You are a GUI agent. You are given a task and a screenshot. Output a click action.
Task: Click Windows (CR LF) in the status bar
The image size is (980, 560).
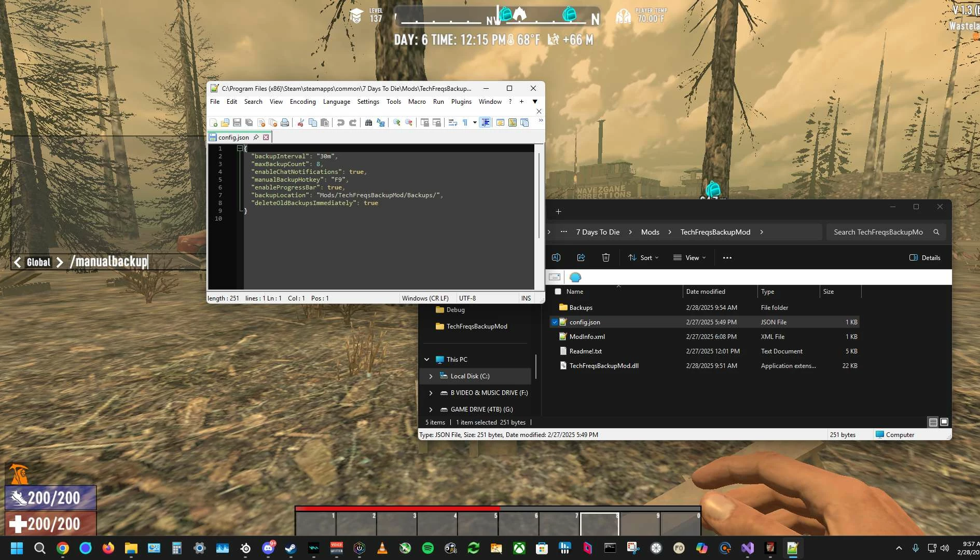point(425,298)
